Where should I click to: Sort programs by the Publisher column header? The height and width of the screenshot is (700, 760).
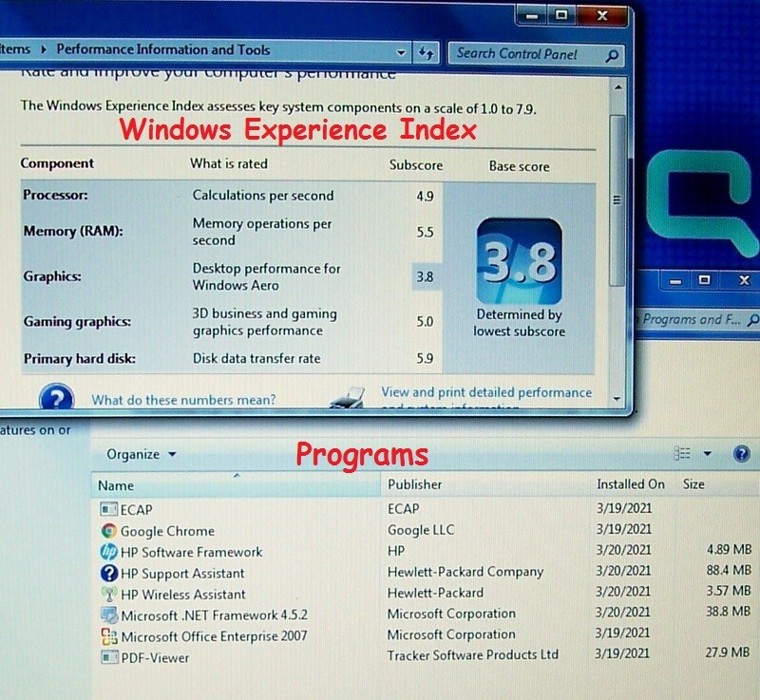485,484
